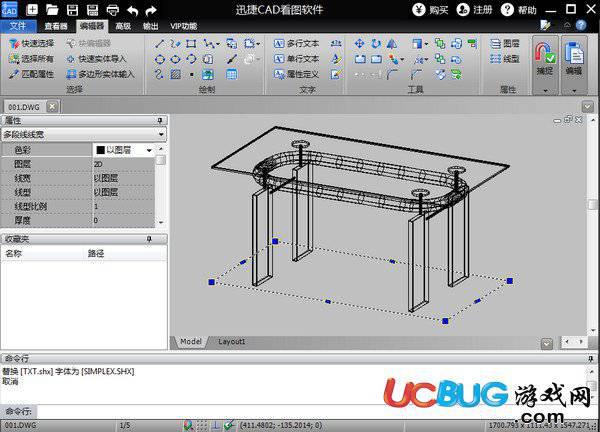Click the Move tool icon
Viewport: 600px width, 432px height.
pos(359,44)
